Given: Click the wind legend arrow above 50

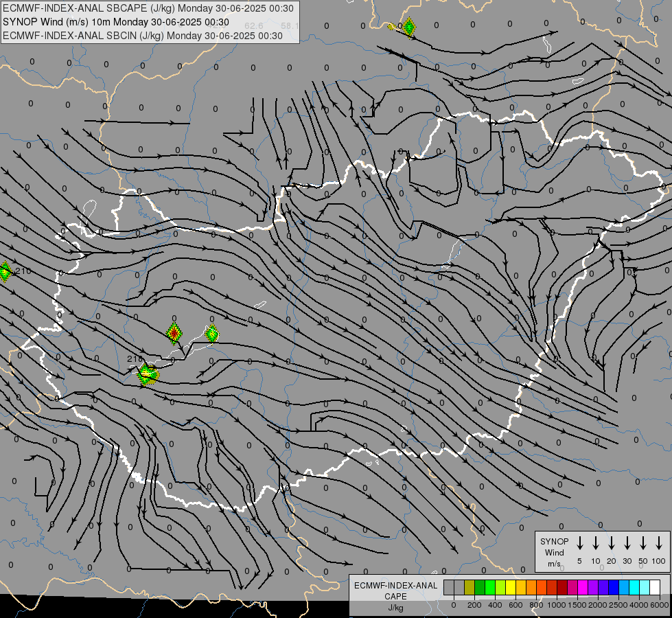Looking at the screenshot, I should pos(643,543).
